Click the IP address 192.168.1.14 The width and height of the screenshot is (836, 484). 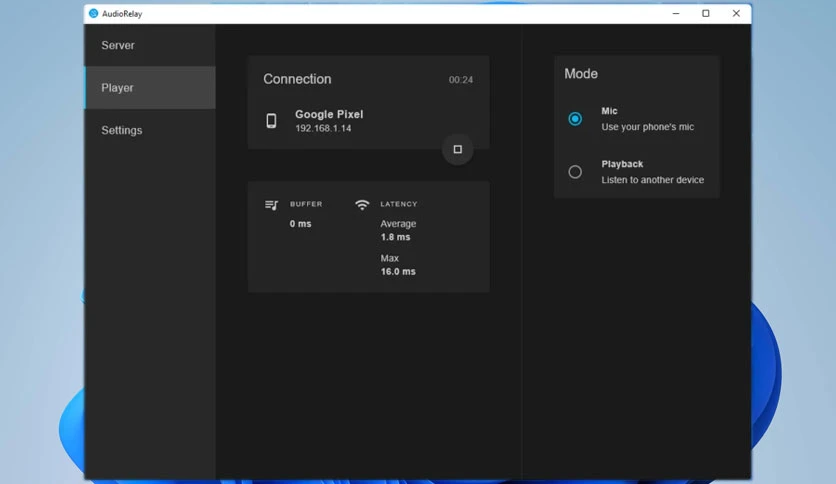[x=323, y=128]
